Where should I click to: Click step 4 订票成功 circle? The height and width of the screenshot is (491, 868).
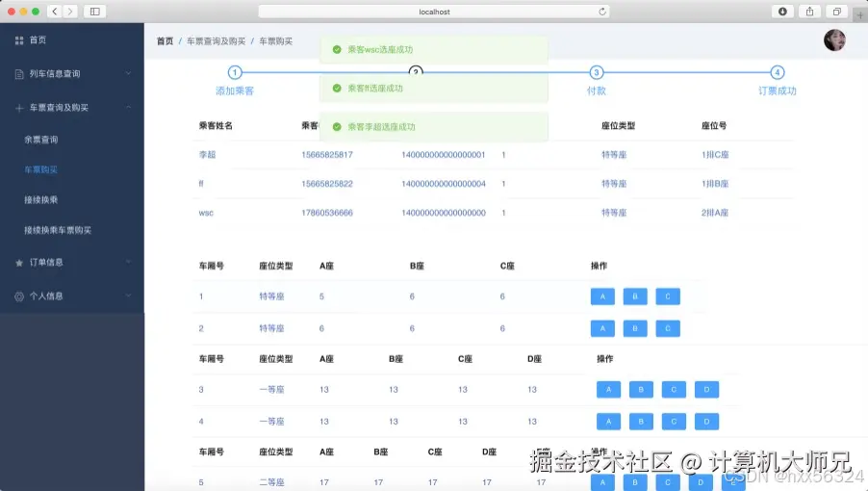click(x=778, y=72)
